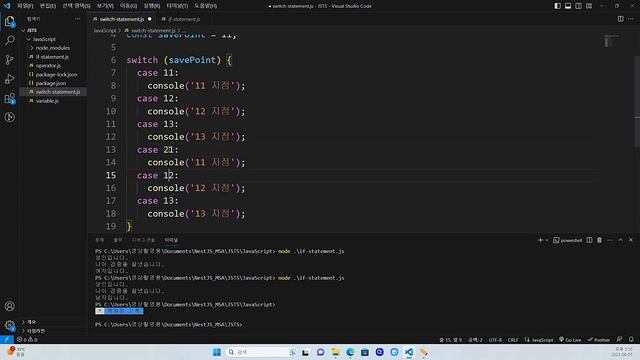Viewport: 640px width, 360px height.
Task: Toggle secondary sidebar layout button
Action: pyautogui.click(x=578, y=6)
